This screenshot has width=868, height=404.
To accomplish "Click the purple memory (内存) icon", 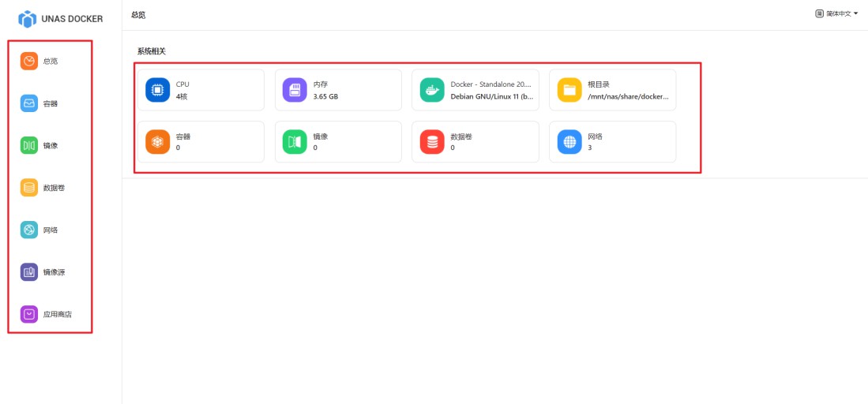I will pyautogui.click(x=295, y=90).
